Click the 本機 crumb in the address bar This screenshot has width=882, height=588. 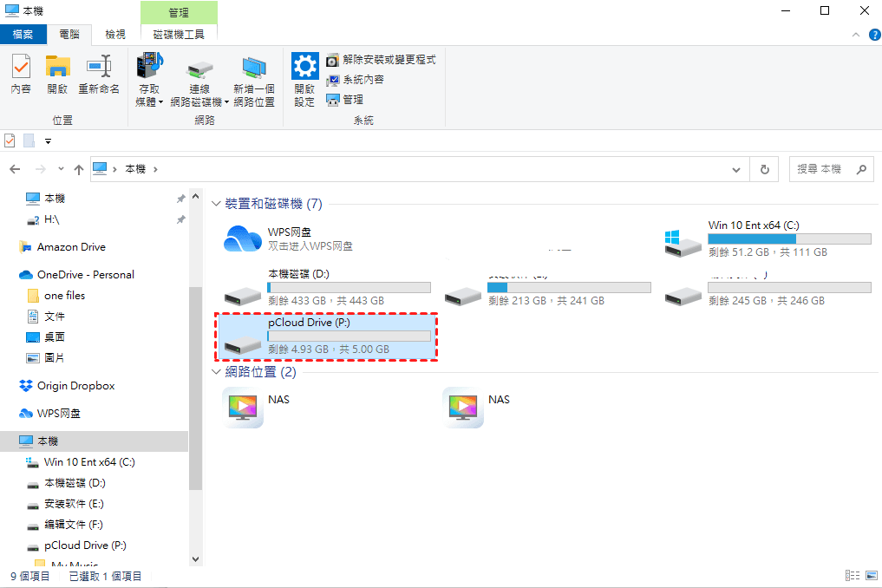[135, 169]
